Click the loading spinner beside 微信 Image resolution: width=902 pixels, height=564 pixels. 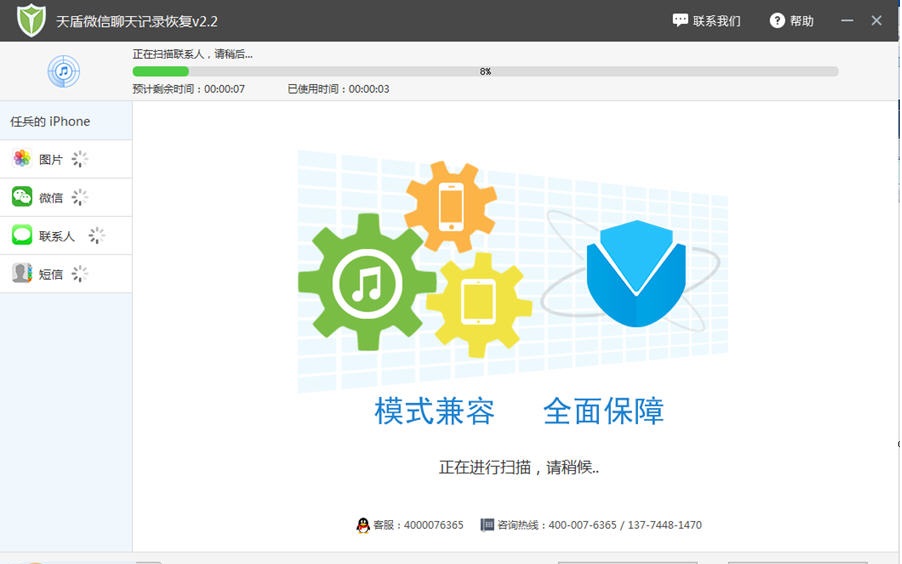point(79,197)
